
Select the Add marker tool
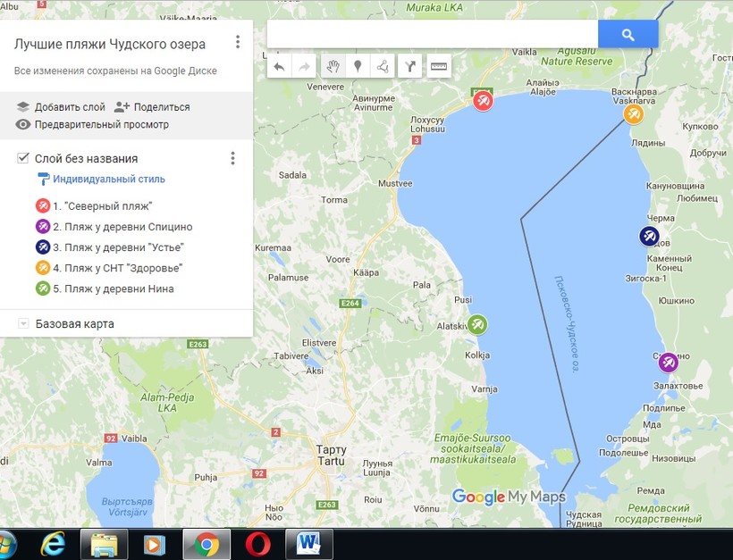tap(358, 66)
